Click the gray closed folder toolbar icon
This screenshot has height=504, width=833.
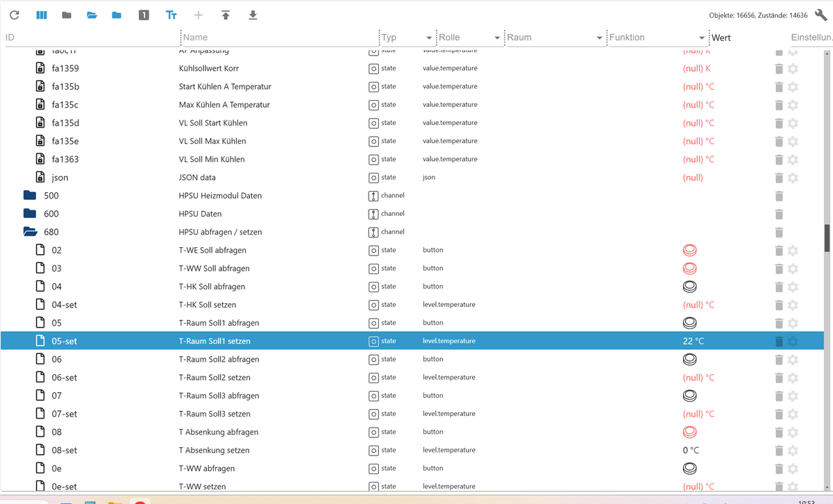67,15
